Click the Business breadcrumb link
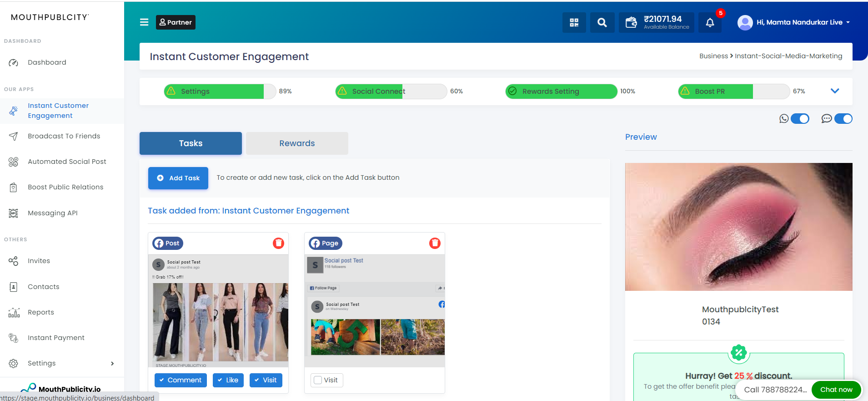This screenshot has height=401, width=868. [x=713, y=56]
